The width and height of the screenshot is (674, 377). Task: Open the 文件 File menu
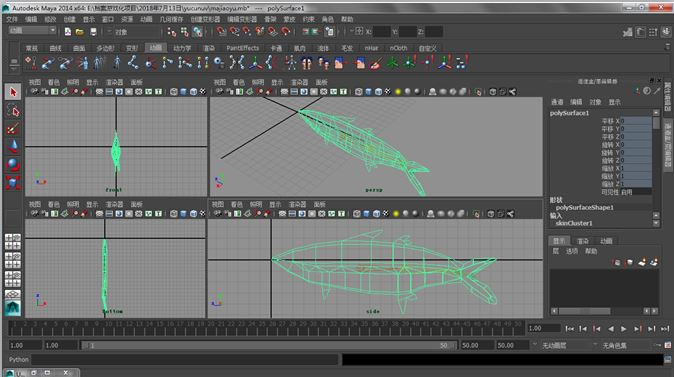click(12, 19)
